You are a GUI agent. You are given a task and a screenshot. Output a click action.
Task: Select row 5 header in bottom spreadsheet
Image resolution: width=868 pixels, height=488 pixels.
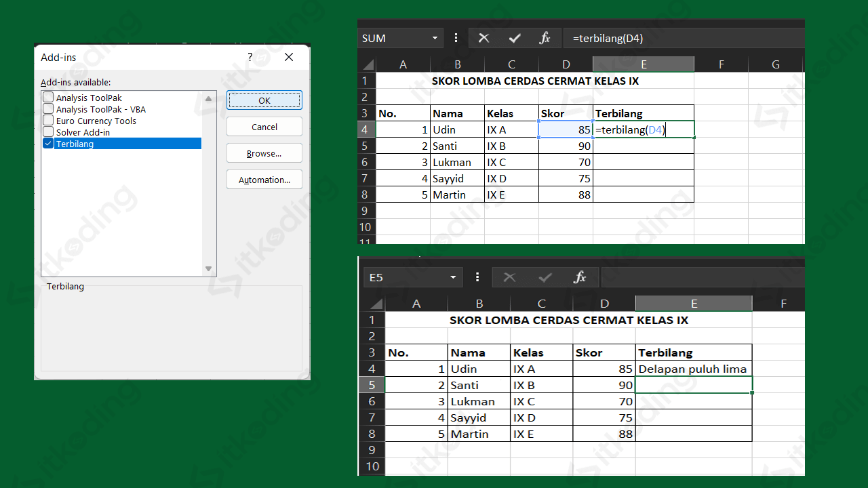372,385
